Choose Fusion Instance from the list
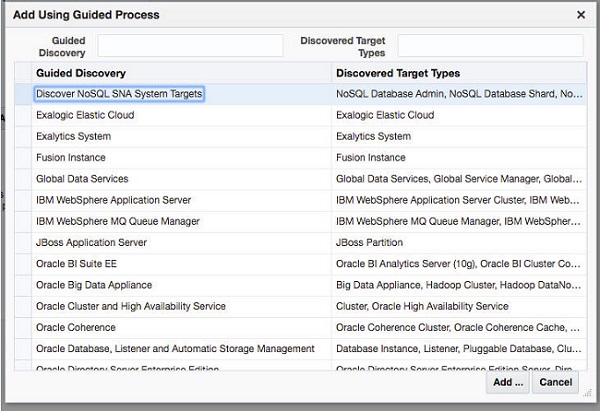This screenshot has height=411, width=600. pyautogui.click(x=70, y=158)
